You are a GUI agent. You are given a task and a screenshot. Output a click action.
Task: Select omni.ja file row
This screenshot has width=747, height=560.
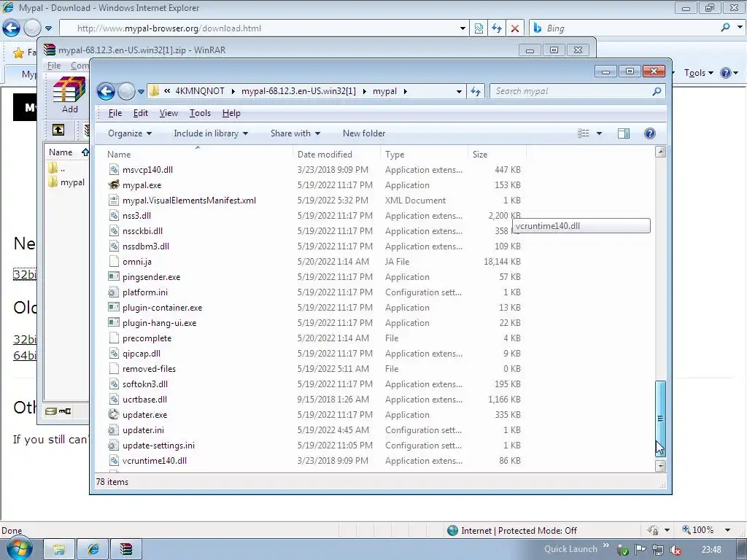[x=314, y=262]
